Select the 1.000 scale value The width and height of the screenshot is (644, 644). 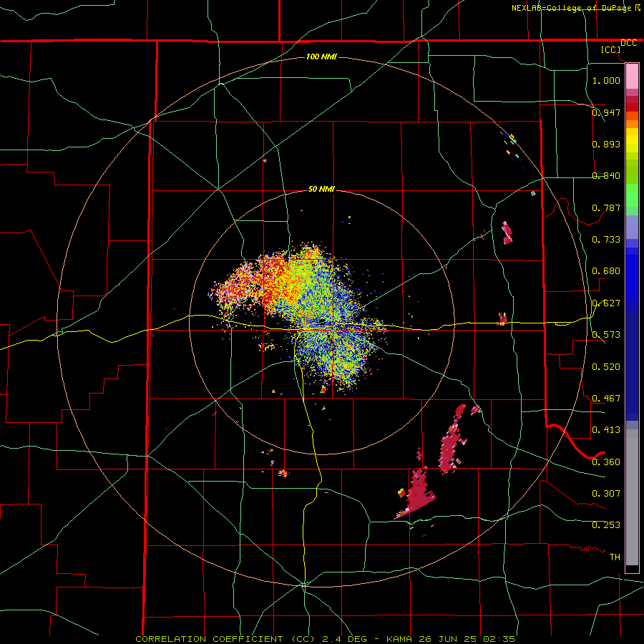606,80
